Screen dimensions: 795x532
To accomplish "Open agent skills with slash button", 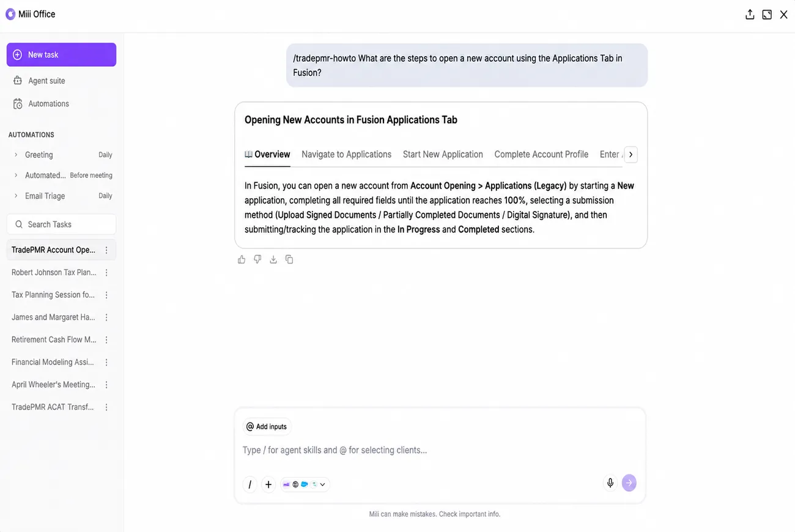I will pyautogui.click(x=250, y=484).
